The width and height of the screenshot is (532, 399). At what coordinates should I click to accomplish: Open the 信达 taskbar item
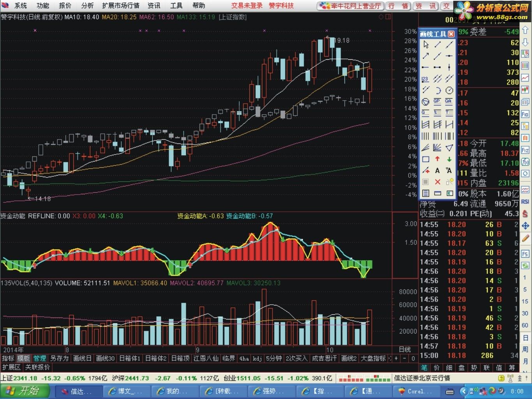pos(78,391)
